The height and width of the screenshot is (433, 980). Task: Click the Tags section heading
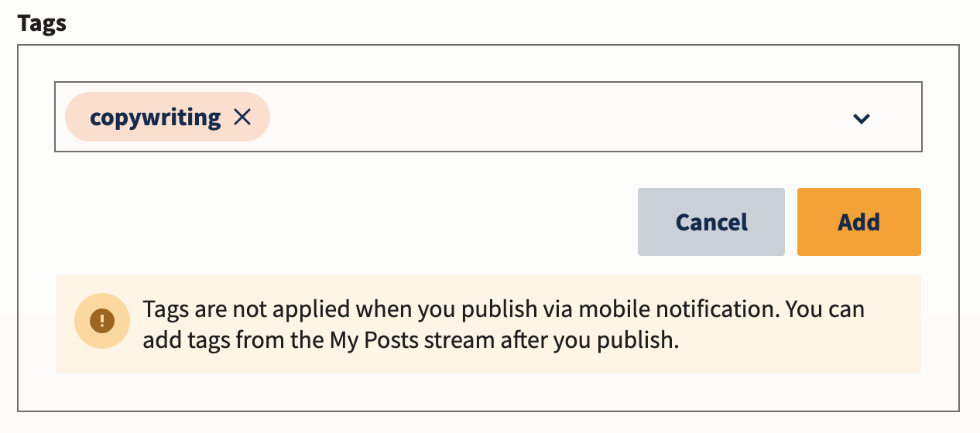click(x=42, y=23)
